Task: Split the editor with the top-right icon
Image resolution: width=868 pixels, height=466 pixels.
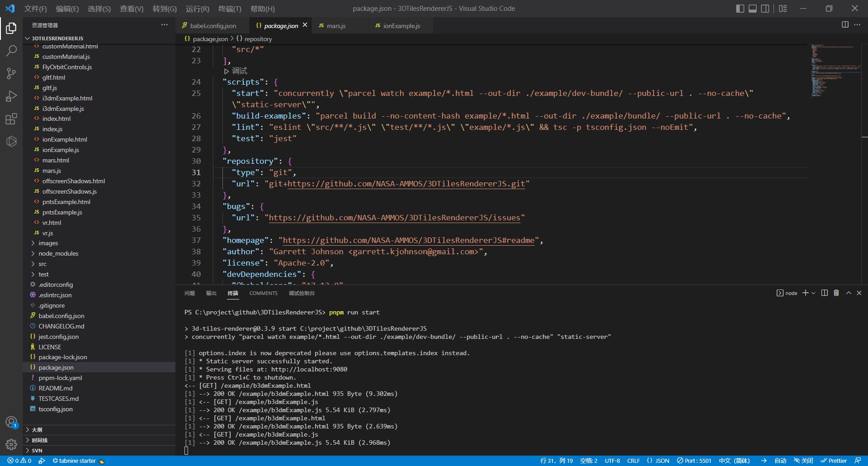Action: pos(844,25)
